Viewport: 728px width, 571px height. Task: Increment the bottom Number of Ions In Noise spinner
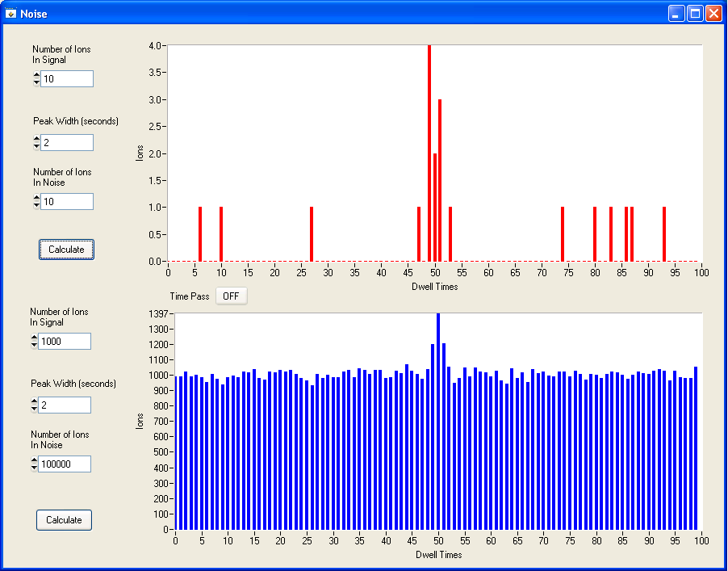pyautogui.click(x=33, y=460)
